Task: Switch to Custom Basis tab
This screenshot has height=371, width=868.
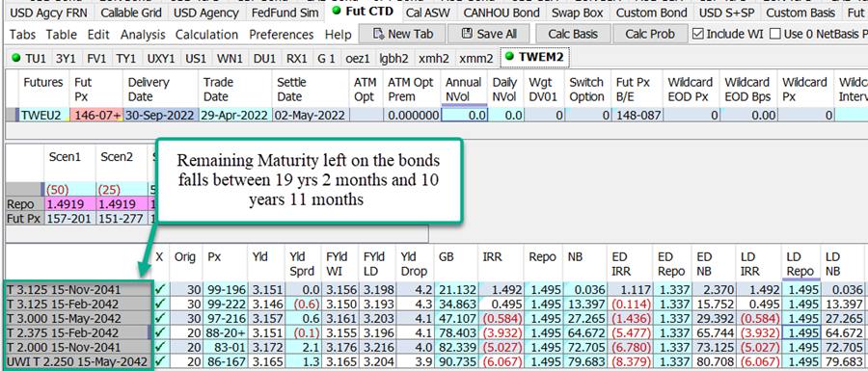Action: (800, 13)
